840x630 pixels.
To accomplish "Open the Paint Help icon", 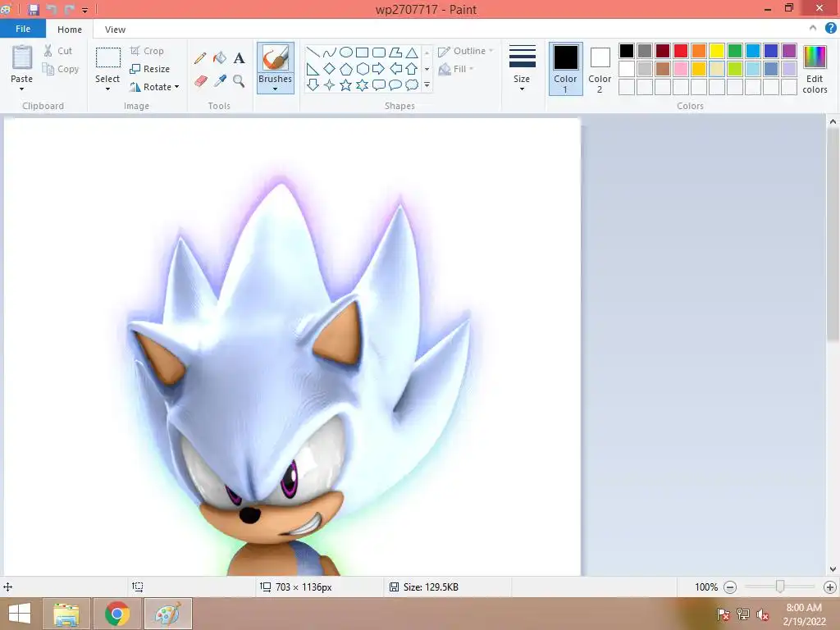I will [830, 29].
